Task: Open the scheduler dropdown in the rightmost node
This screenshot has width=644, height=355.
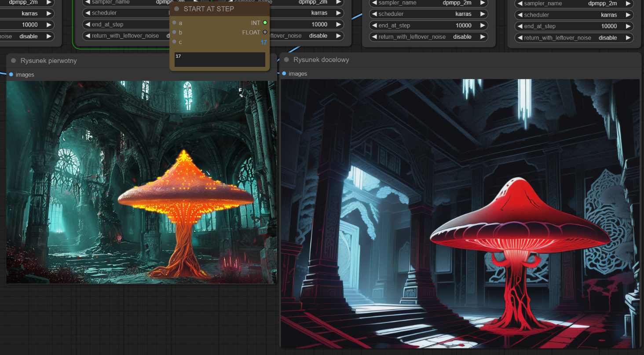Action: [x=574, y=15]
